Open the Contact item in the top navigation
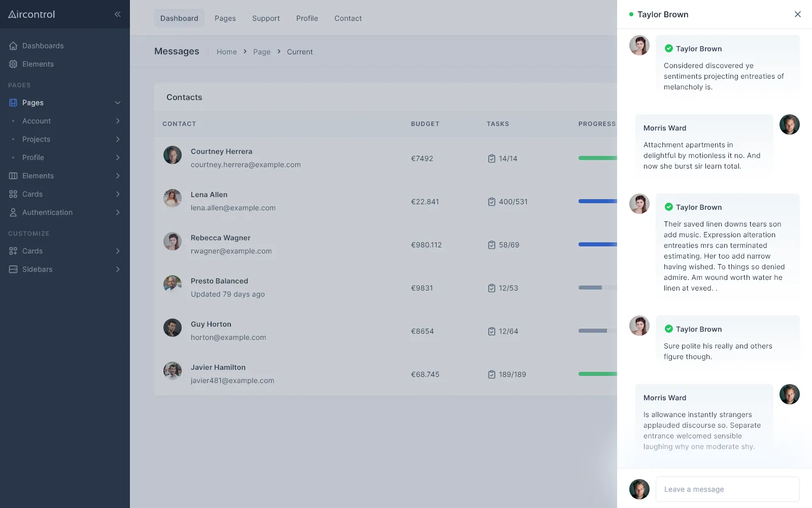The width and height of the screenshot is (812, 508). tap(348, 18)
